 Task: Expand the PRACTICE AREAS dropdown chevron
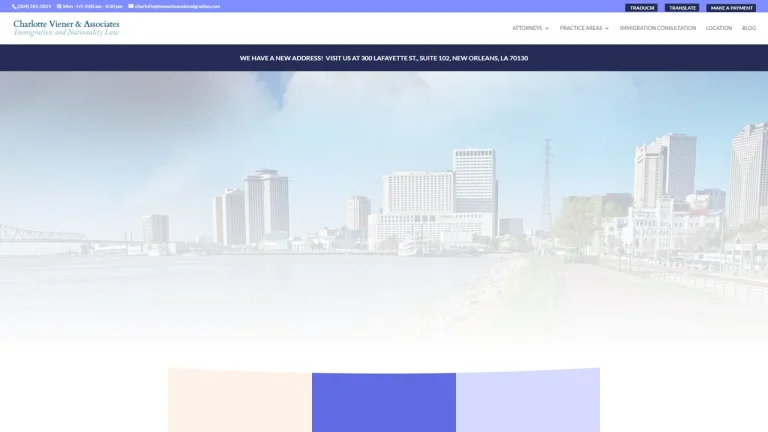[x=607, y=28]
